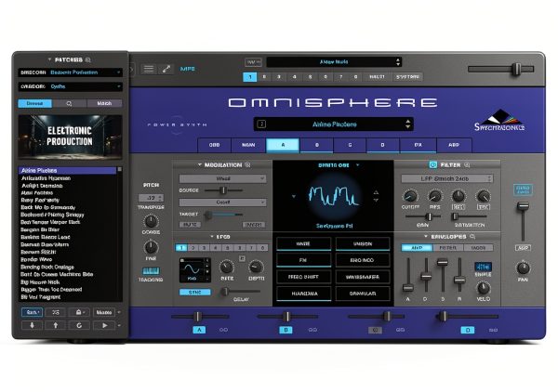Click the link icon beside the layer C button
The height and width of the screenshot is (392, 558).
click(400, 330)
